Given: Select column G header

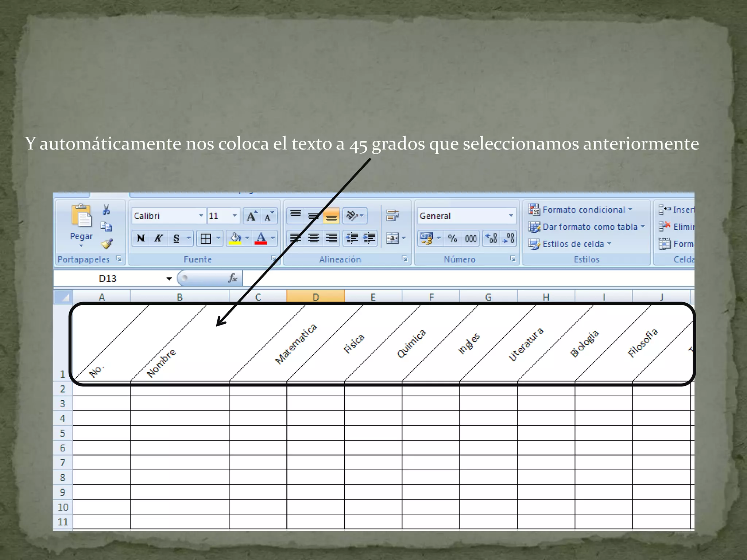Looking at the screenshot, I should coord(488,297).
